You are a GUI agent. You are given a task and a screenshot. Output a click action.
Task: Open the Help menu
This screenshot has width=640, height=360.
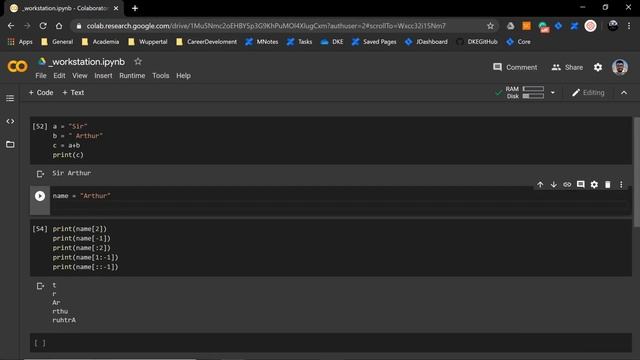pyautogui.click(x=183, y=76)
